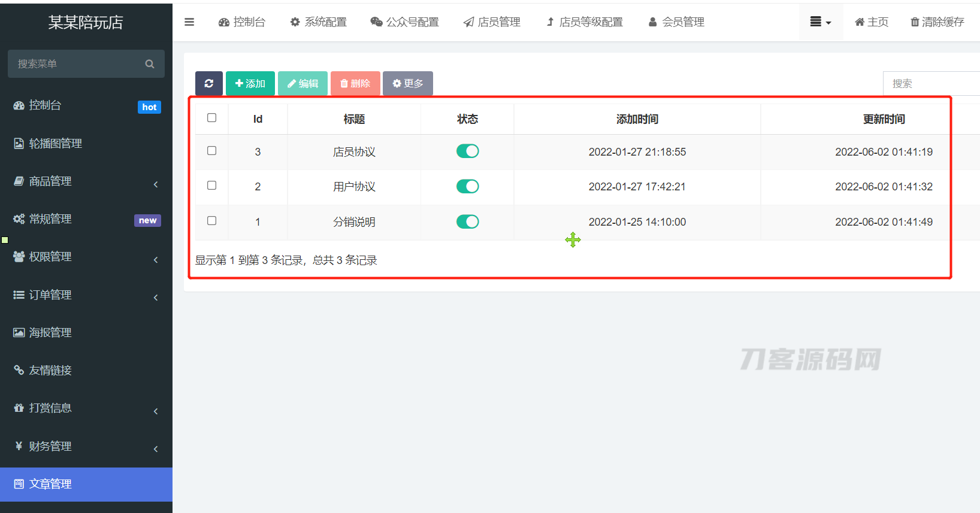Click the red 删除 delete button
The height and width of the screenshot is (513, 980).
tap(355, 83)
